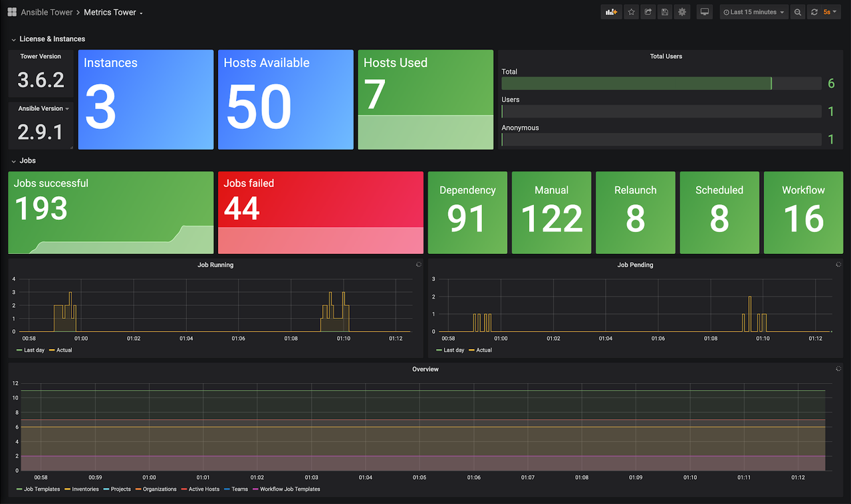Manually refresh the dashboard with the refresh icon
The height and width of the screenshot is (504, 851).
[814, 11]
